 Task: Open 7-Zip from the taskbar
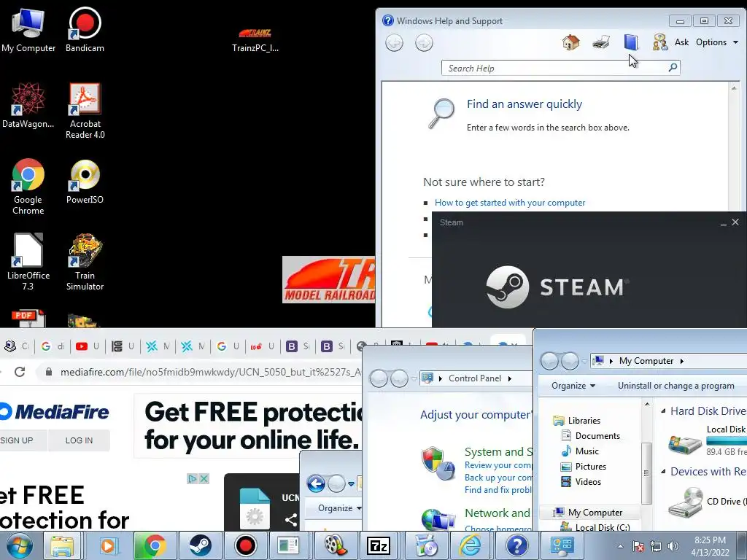click(x=379, y=545)
